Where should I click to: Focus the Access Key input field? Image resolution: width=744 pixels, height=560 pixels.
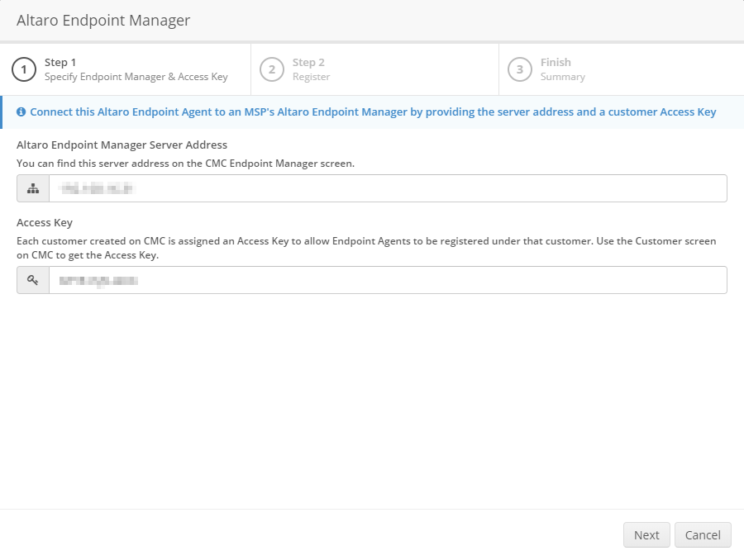[388, 280]
